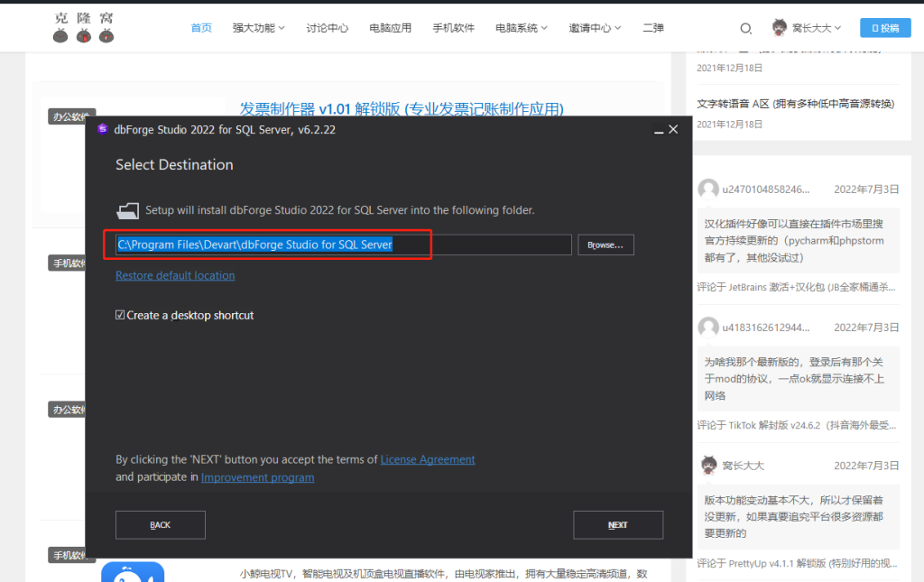This screenshot has height=582, width=924.
Task: Open the search magnifier icon
Action: (745, 28)
